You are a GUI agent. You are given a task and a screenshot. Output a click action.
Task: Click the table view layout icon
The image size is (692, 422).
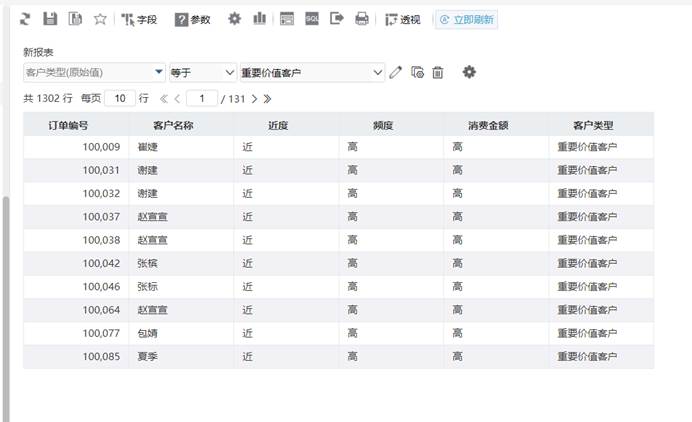[x=287, y=19]
